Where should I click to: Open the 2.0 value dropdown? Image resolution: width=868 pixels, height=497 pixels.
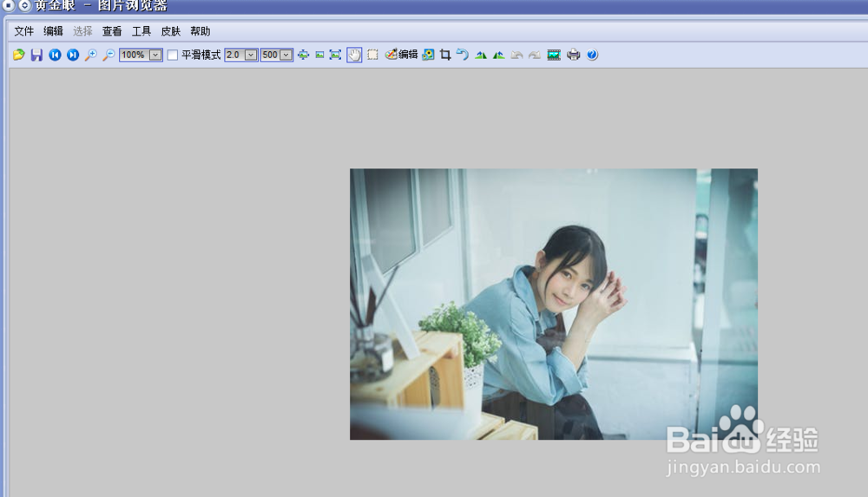click(251, 55)
